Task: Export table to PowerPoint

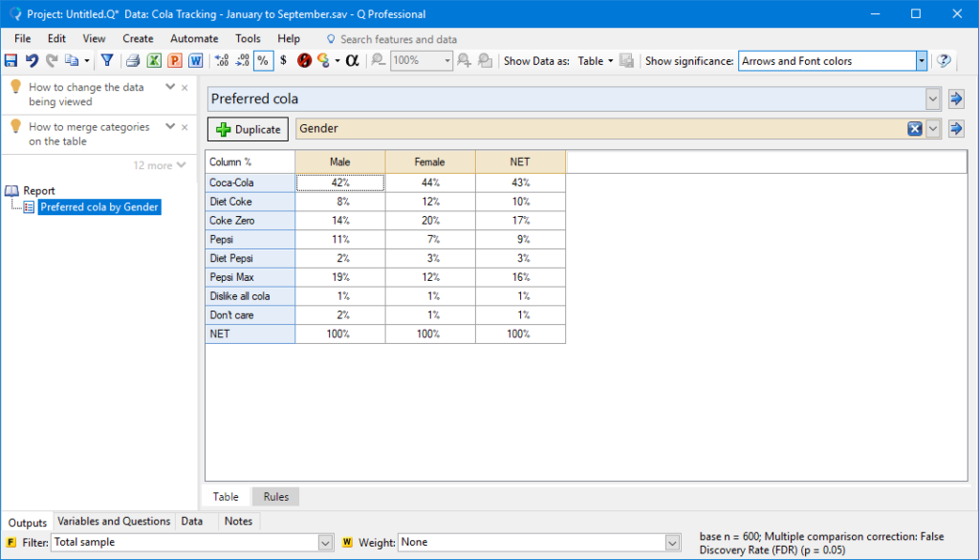Action: click(175, 60)
